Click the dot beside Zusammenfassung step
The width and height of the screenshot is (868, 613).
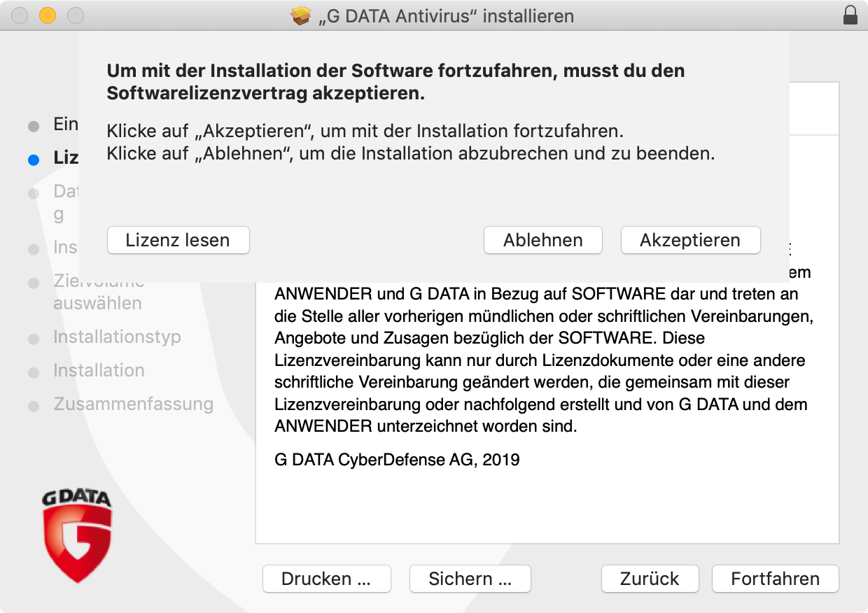(x=33, y=405)
